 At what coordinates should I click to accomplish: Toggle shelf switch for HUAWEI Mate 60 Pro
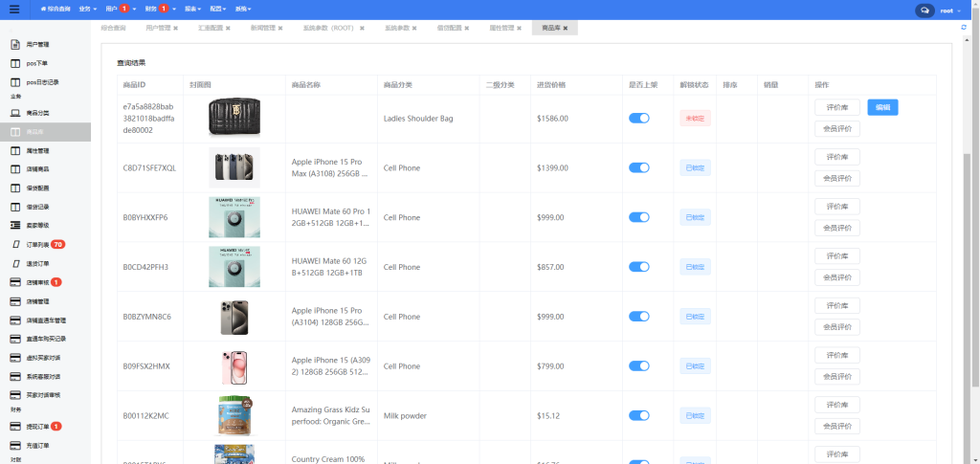(x=638, y=217)
